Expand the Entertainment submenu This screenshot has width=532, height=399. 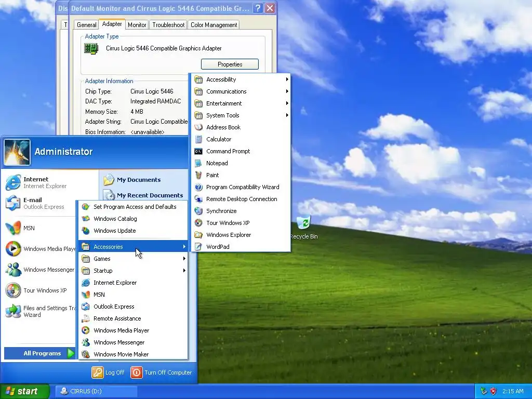tap(241, 103)
